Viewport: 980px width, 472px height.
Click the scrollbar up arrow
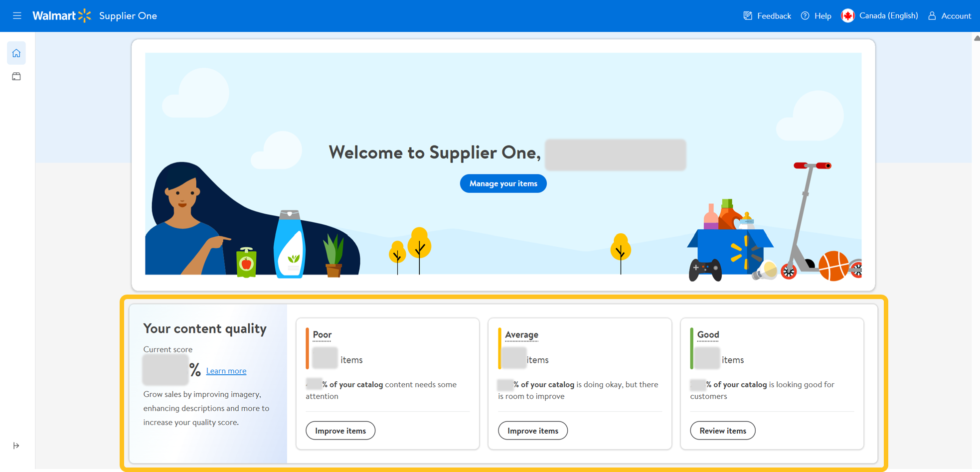977,38
